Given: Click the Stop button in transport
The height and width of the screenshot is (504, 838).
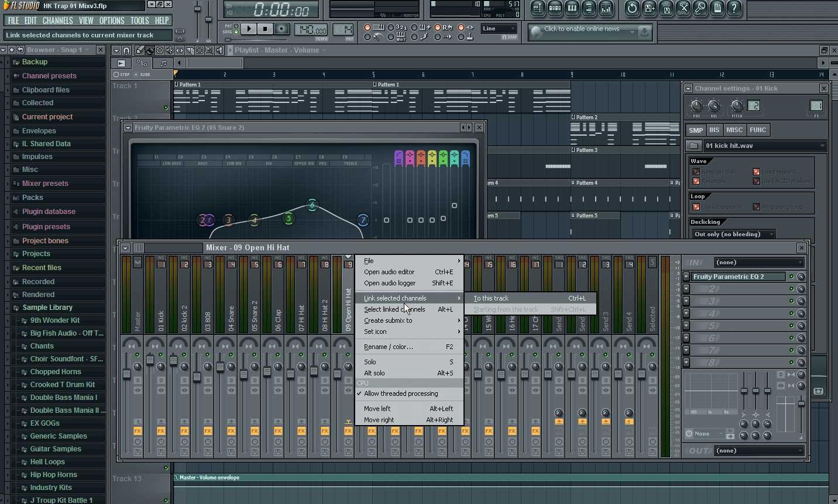Looking at the screenshot, I should pyautogui.click(x=265, y=29).
